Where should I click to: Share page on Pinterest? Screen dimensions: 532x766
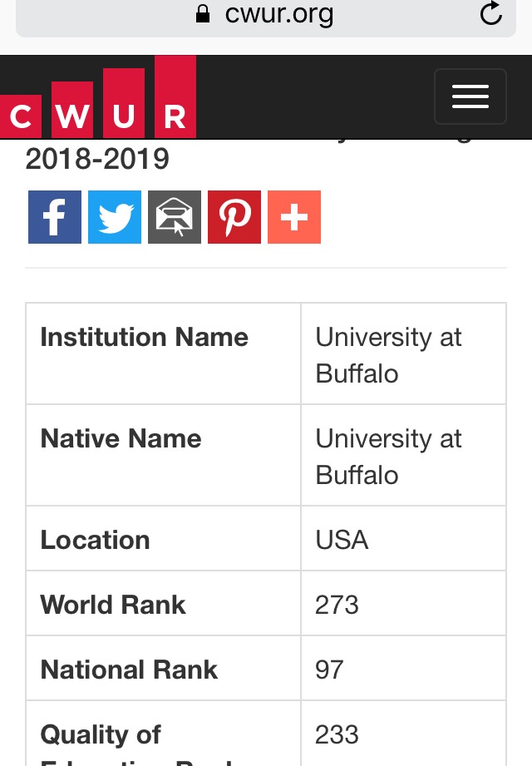pos(234,217)
